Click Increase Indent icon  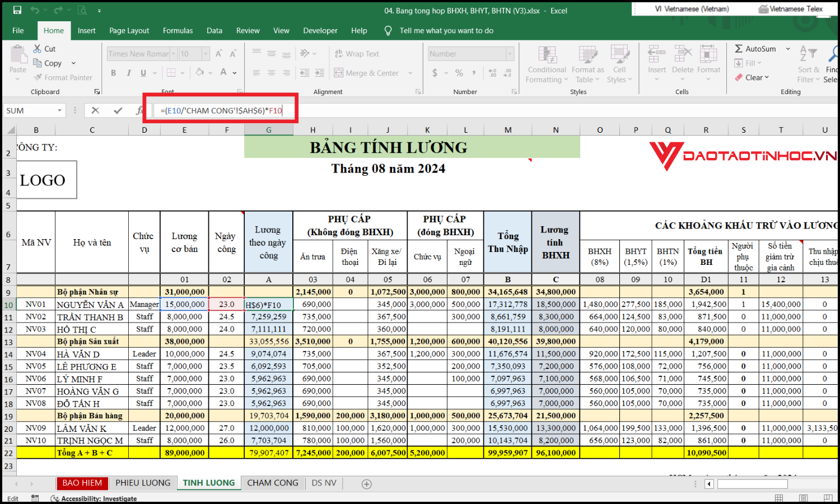click(319, 73)
